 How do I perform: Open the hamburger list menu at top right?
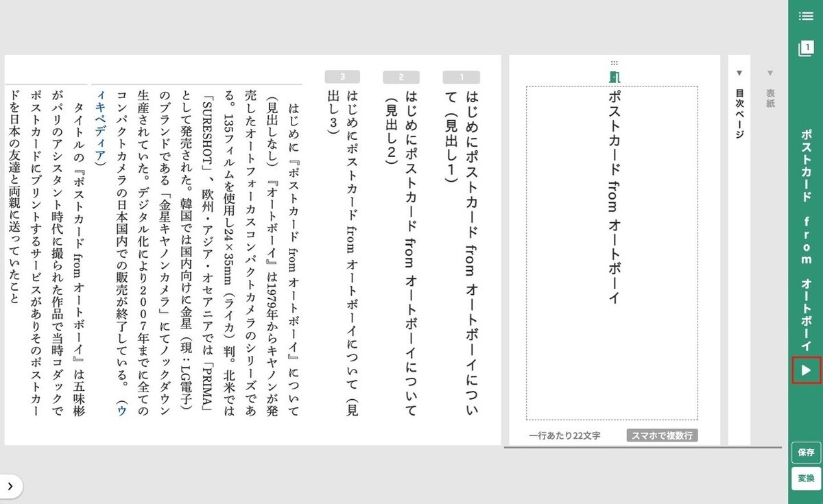807,17
